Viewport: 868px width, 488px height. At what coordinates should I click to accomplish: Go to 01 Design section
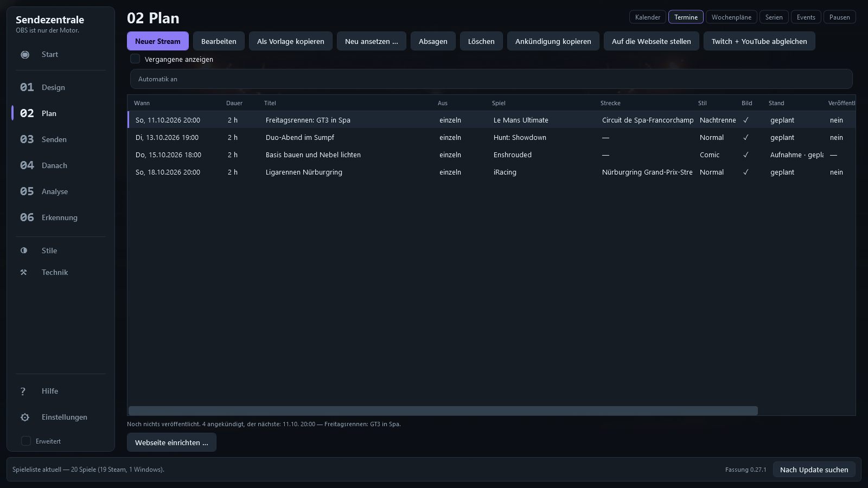(x=61, y=87)
